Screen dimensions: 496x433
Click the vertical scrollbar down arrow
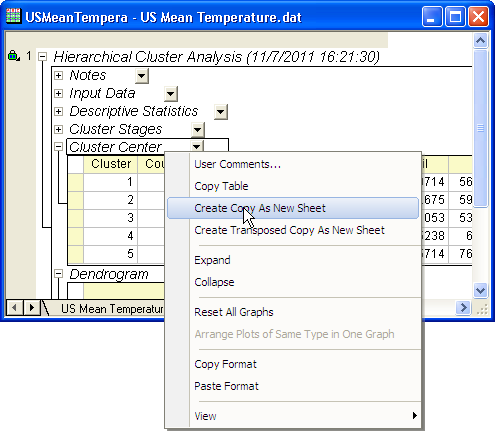(480, 290)
